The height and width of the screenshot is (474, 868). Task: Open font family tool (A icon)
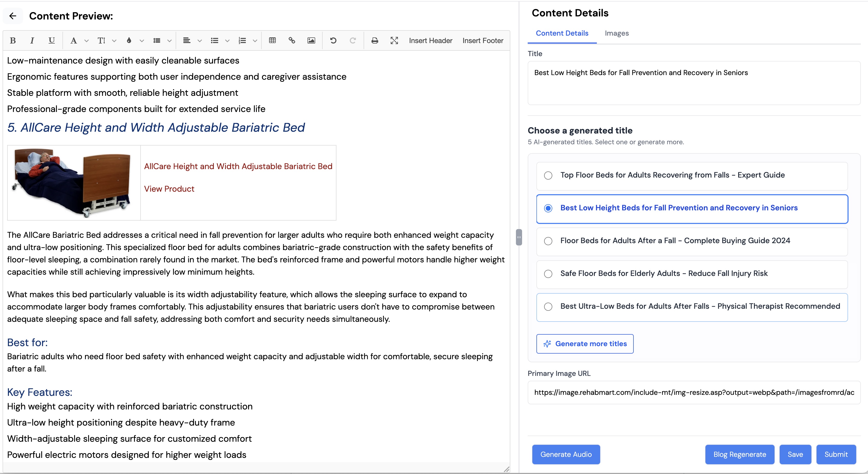(73, 40)
